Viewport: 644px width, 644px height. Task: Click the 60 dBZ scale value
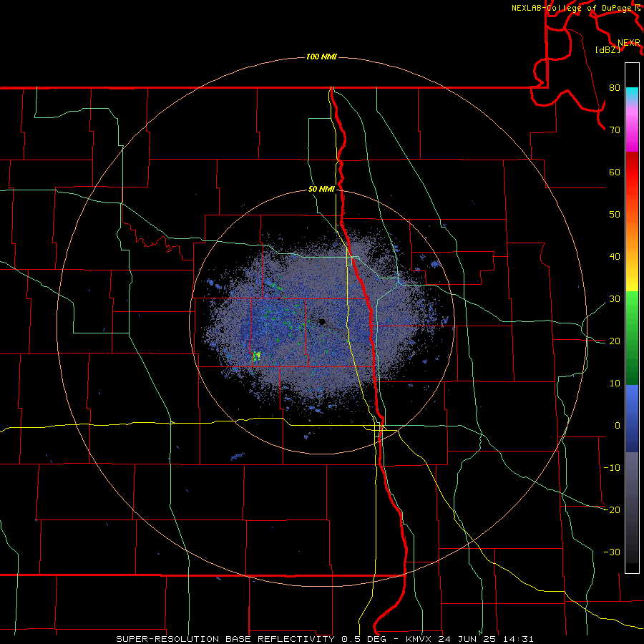pyautogui.click(x=615, y=172)
